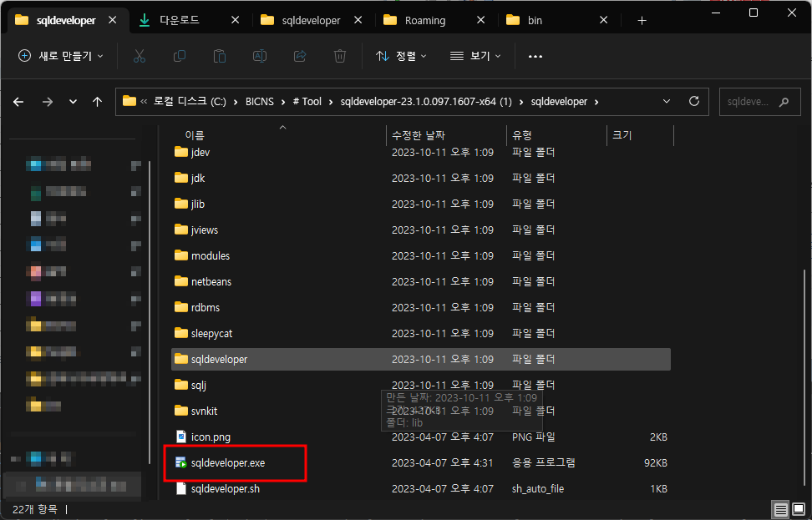Viewport: 812px width, 520px height.
Task: Open the 보기 view dropdown
Action: click(475, 56)
